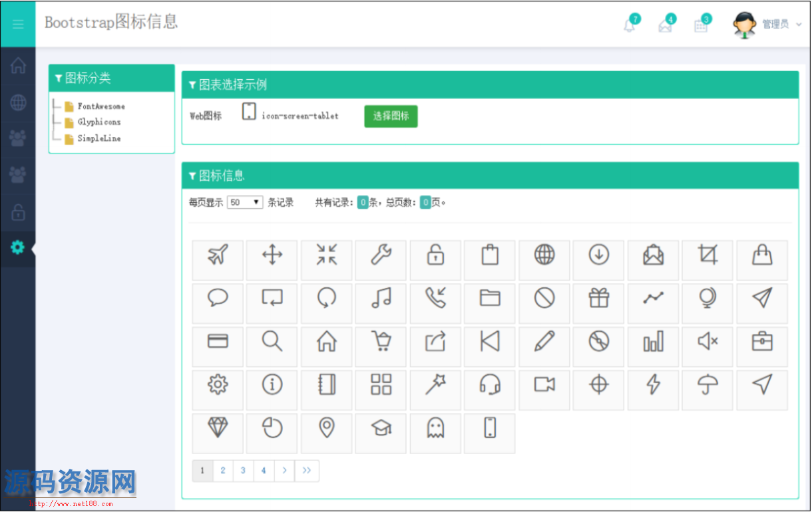Viewport: 812px width, 512px height.
Task: Select the ghost icon tile
Action: [x=435, y=434]
